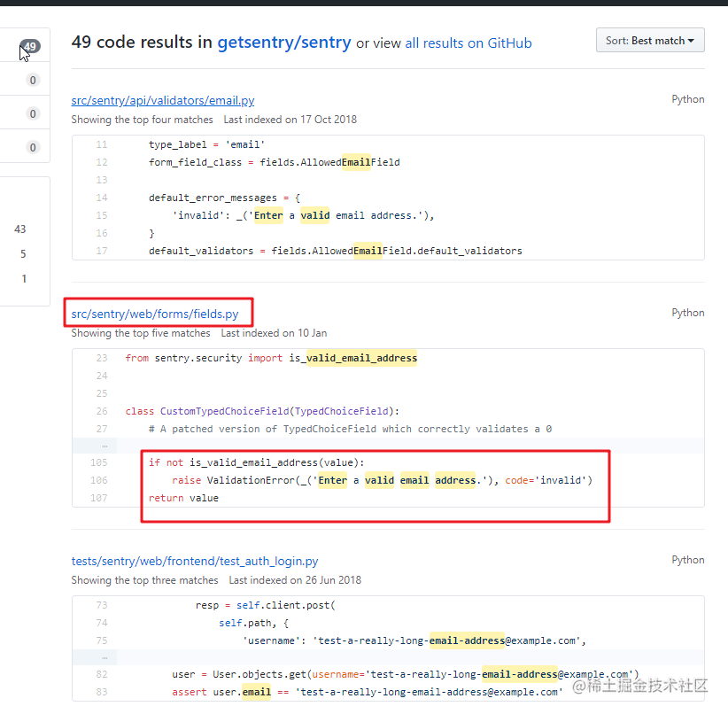Click '49 code results in' heading text

tap(142, 43)
